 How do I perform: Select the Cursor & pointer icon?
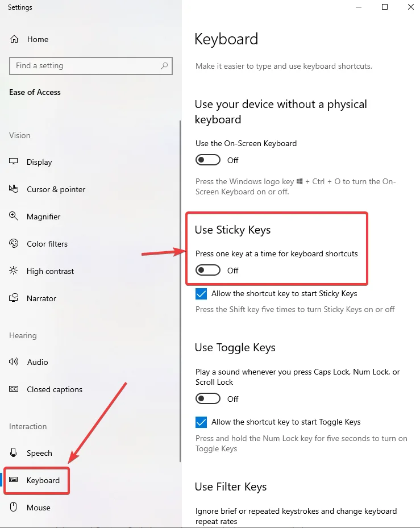pos(13,189)
